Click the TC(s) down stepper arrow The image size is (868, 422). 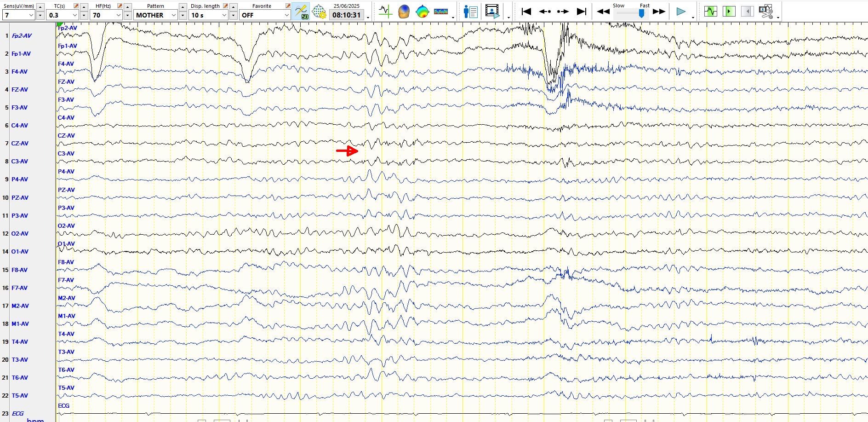[x=84, y=15]
